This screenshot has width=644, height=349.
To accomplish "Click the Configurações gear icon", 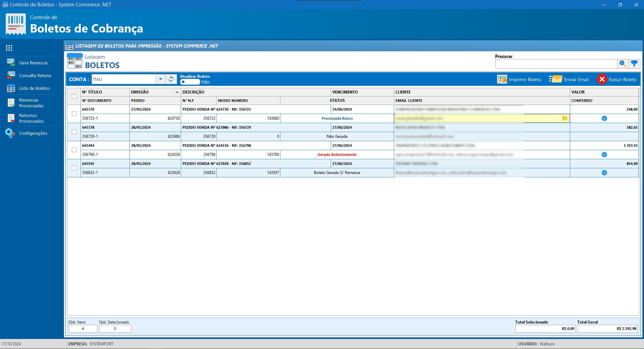I will click(10, 133).
